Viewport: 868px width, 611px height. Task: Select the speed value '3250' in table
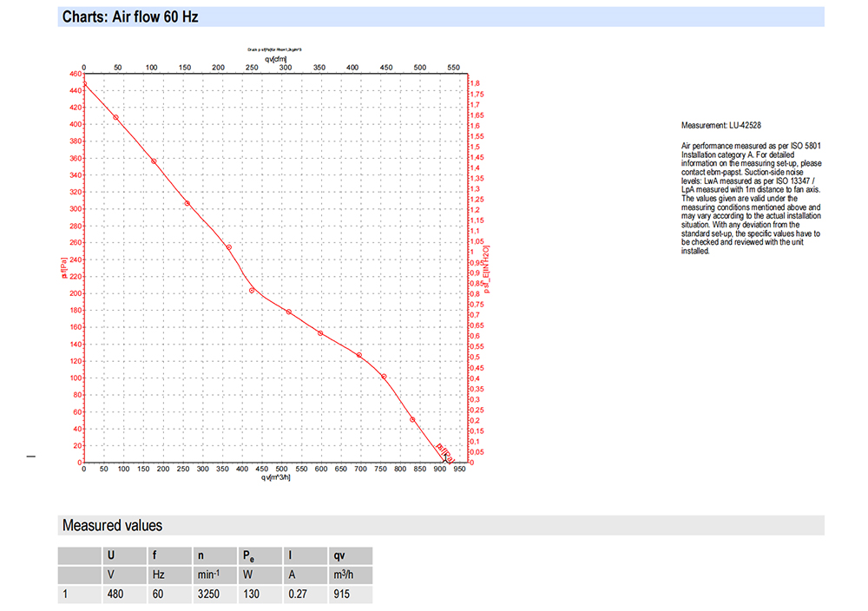(208, 594)
